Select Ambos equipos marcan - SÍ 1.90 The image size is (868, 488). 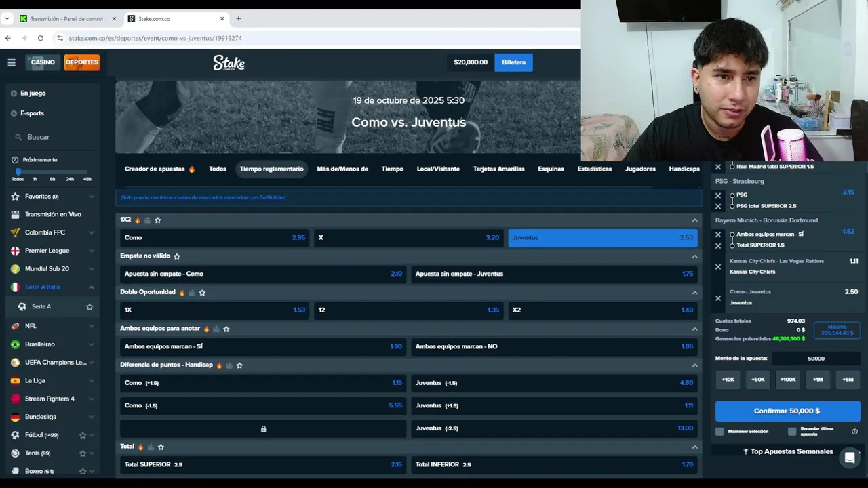263,346
